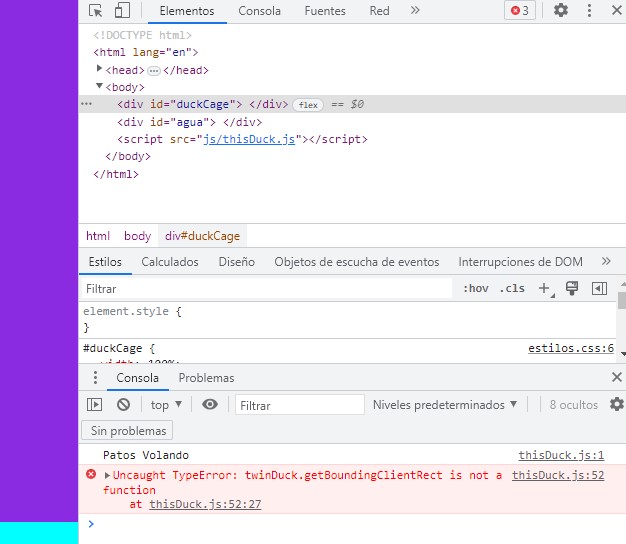
Task: Focus the styles Filtrar field
Action: point(266,289)
